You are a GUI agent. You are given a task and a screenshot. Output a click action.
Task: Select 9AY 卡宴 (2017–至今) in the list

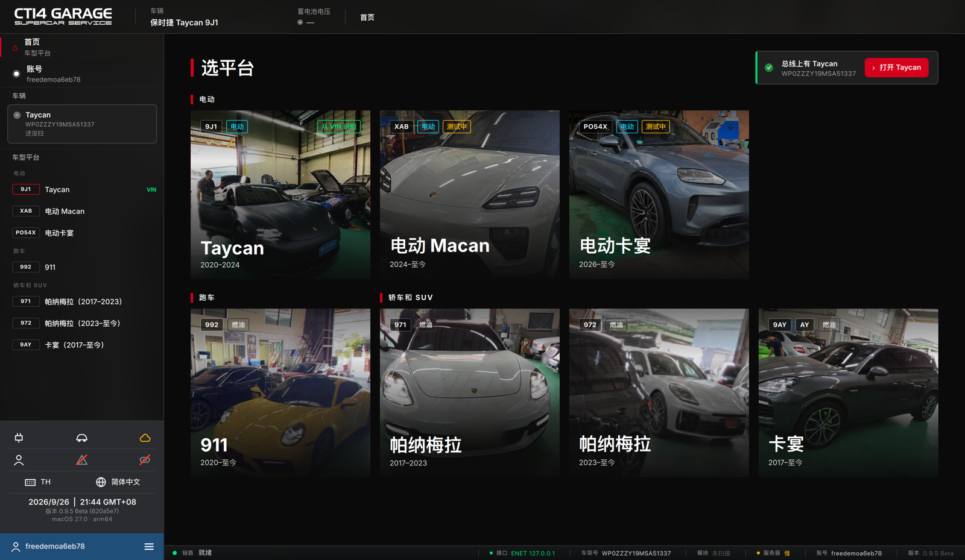pyautogui.click(x=82, y=345)
